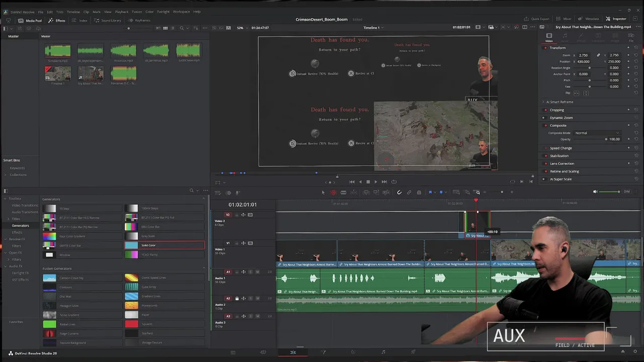The height and width of the screenshot is (362, 644).
Task: Toggle Loop playback icon
Action: [394, 182]
